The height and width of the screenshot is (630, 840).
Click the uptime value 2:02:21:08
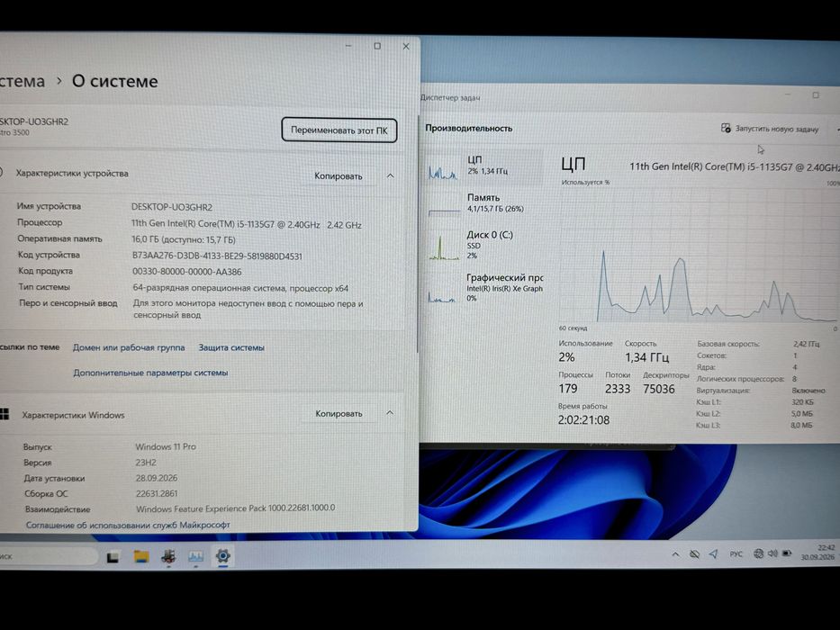pos(584,420)
